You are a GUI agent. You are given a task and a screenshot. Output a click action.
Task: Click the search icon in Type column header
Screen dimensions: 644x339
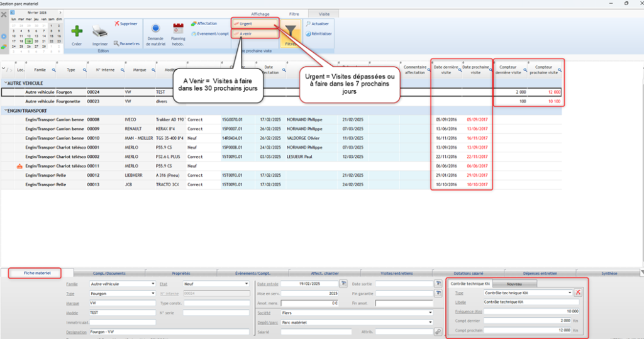click(85, 70)
